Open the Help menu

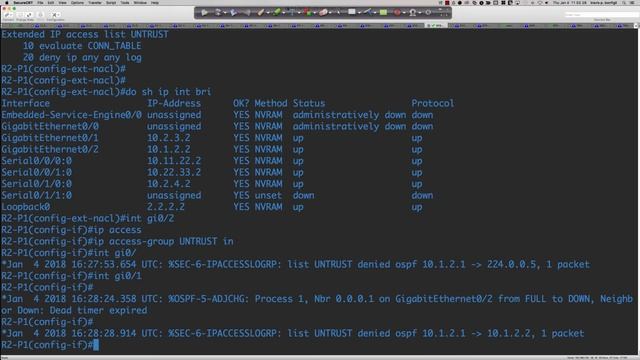(155, 3)
